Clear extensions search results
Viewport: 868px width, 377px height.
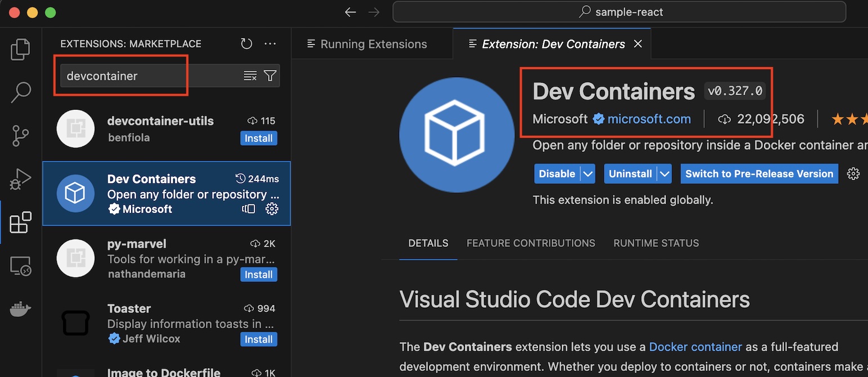click(x=250, y=76)
